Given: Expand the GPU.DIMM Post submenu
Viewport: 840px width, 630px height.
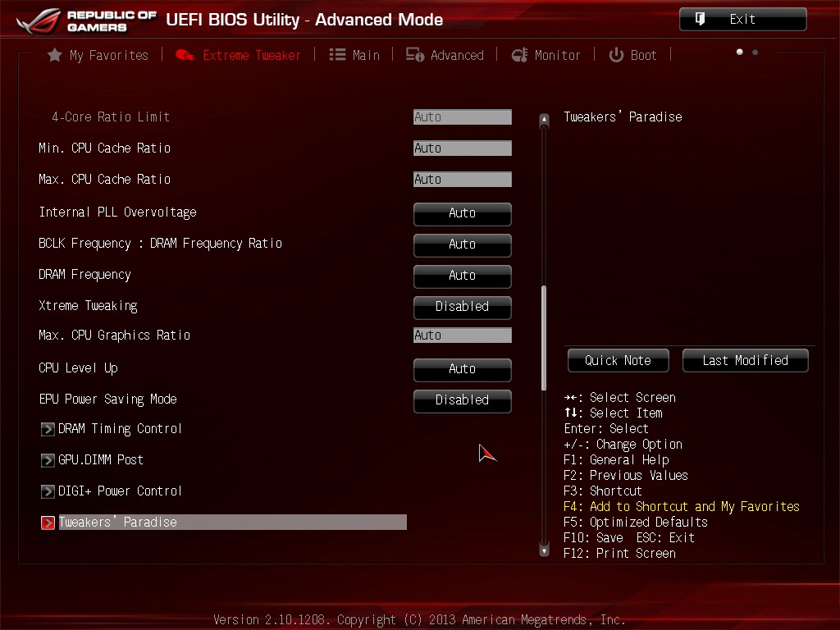Looking at the screenshot, I should 100,460.
